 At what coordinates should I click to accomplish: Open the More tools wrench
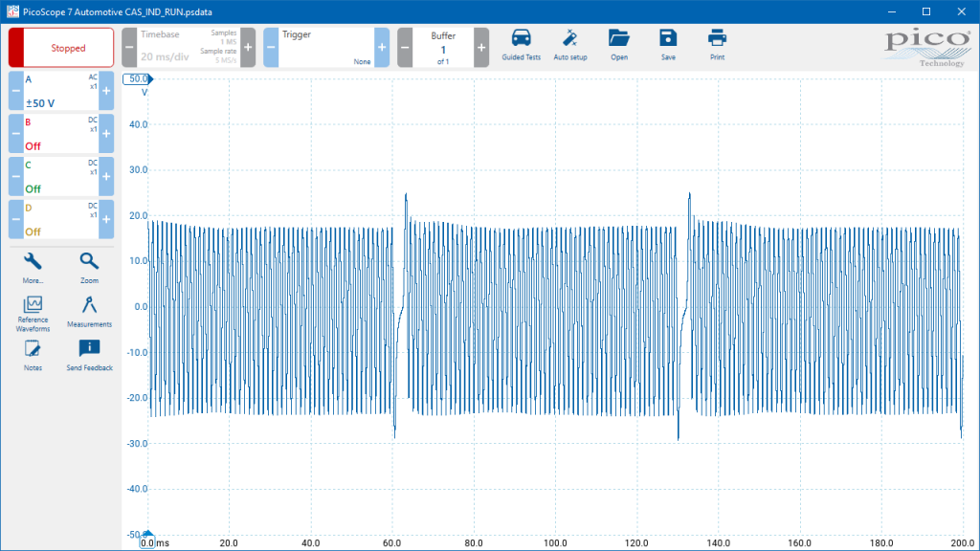(x=33, y=268)
